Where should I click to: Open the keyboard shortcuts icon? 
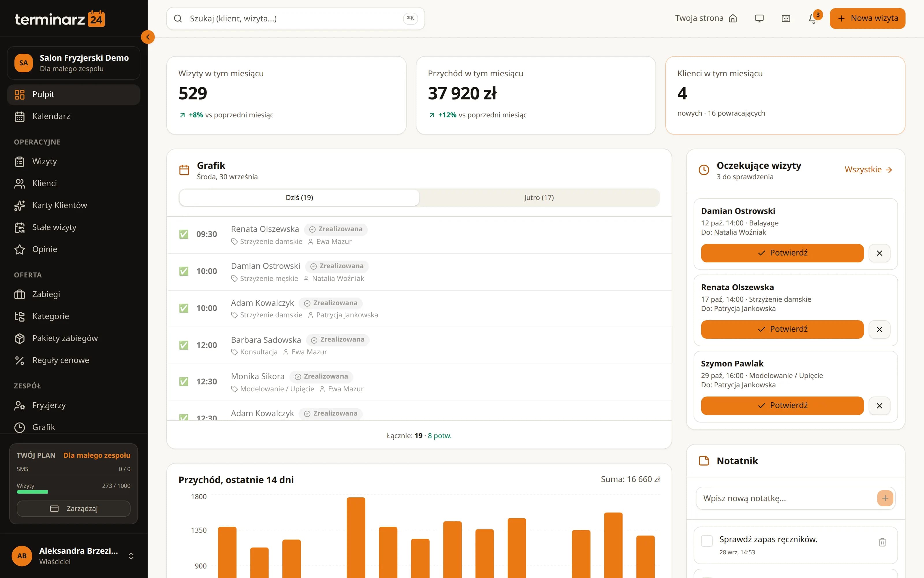click(786, 18)
